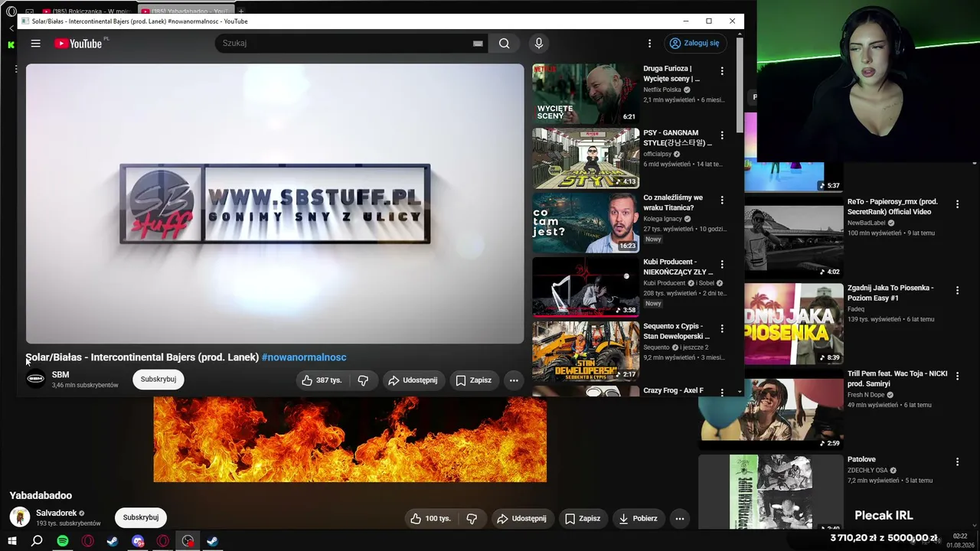
Task: Open YouTube settings three-dot menu in header
Action: pos(649,44)
